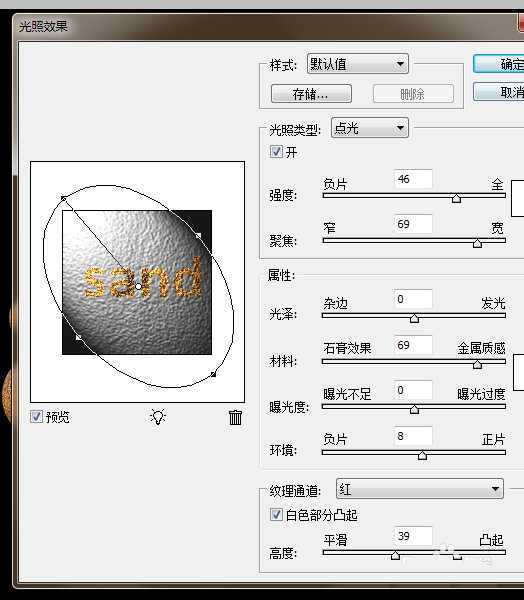Screen dimensions: 524x600
Task: Click the light center point in preview
Action: click(x=139, y=286)
